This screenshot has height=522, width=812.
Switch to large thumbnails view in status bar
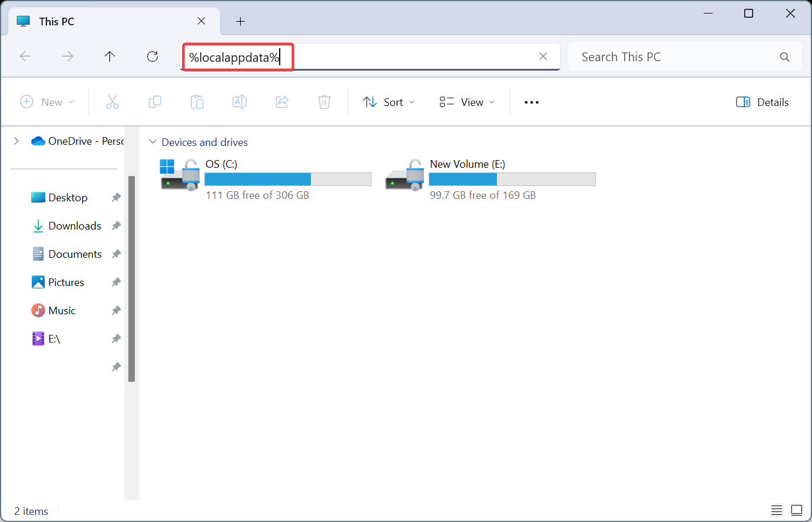pos(797,510)
